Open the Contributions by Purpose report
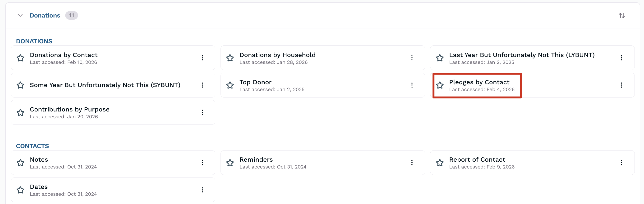This screenshot has height=204, width=644. [x=69, y=110]
